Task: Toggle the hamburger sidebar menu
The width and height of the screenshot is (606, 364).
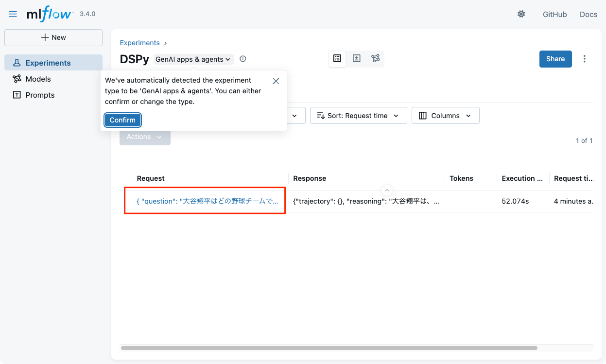Action: [x=13, y=14]
